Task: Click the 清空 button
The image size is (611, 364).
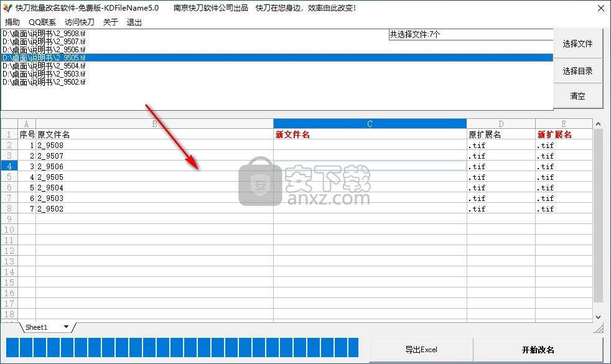Action: pos(578,96)
